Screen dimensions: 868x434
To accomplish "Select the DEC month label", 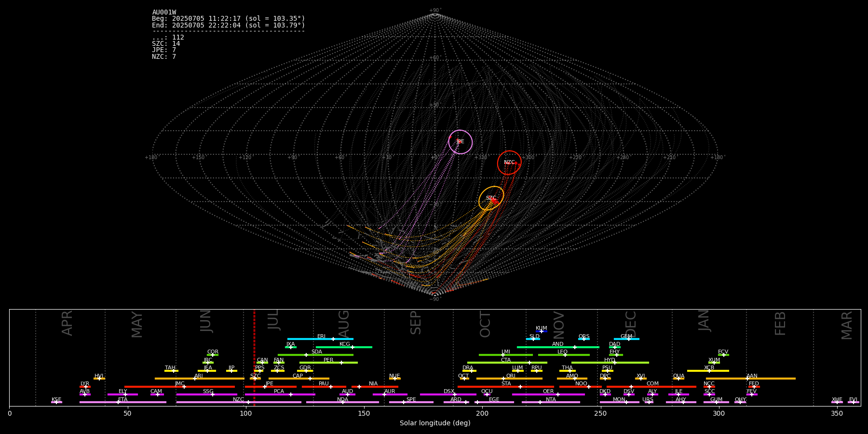I will [x=631, y=324].
